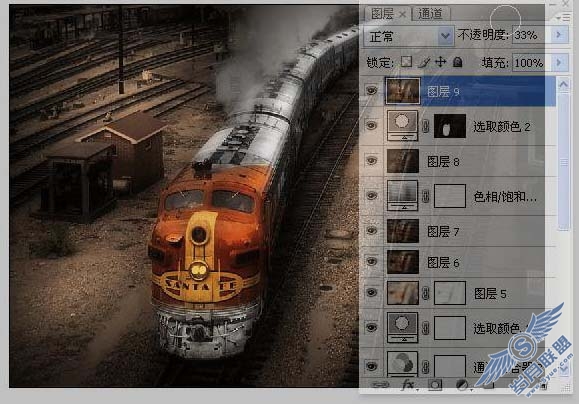Hide 选取颜色 2 layer with its eye icon
Screen dimensions: 579x404
[x=371, y=125]
